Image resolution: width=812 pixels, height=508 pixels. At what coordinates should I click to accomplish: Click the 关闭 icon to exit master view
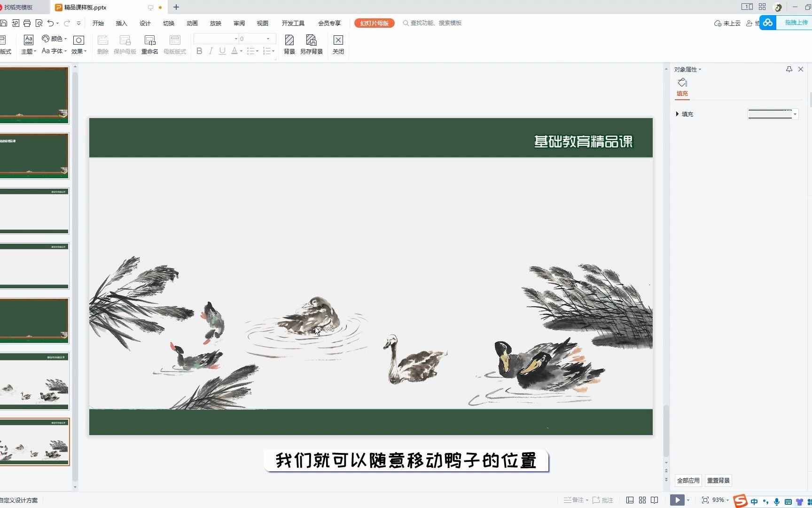[x=338, y=44]
